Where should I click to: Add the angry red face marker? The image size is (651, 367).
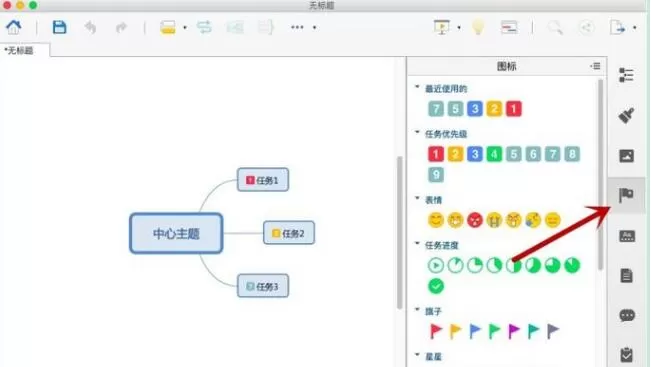(x=475, y=220)
